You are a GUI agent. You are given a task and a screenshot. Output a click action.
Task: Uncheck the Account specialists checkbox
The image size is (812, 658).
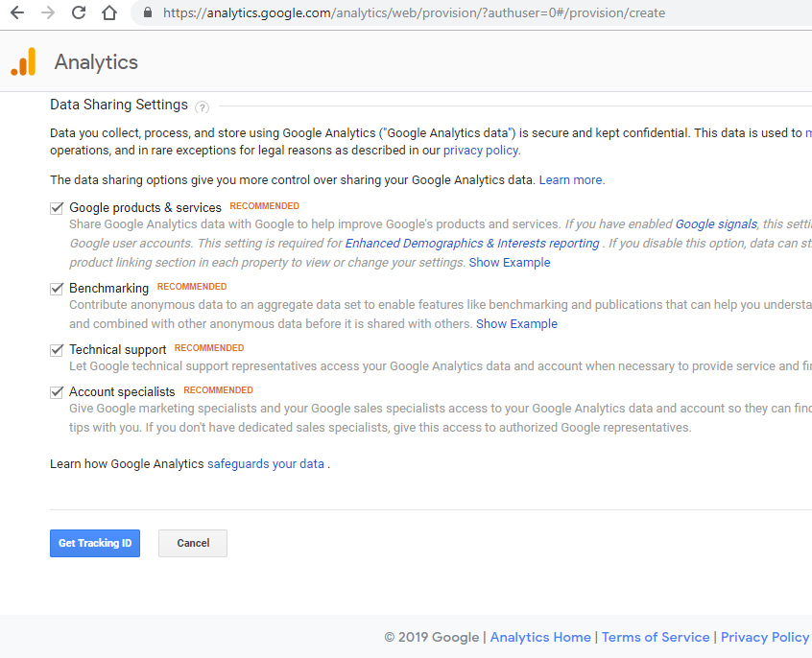57,392
